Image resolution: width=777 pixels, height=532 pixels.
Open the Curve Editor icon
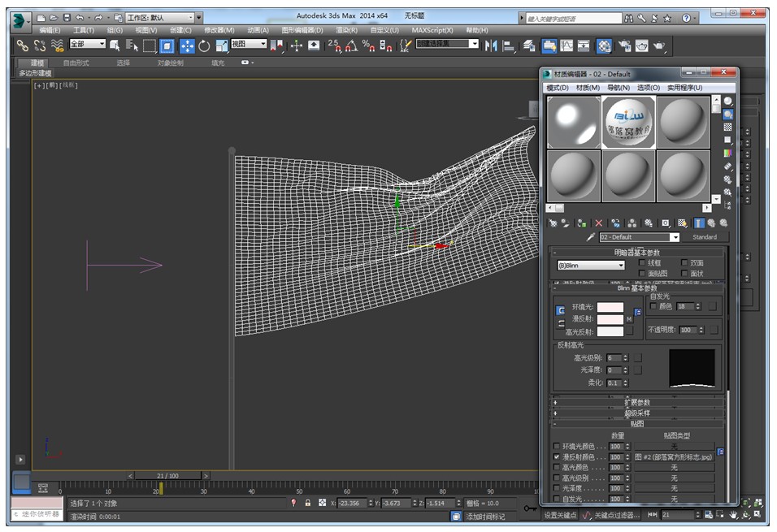[x=566, y=46]
